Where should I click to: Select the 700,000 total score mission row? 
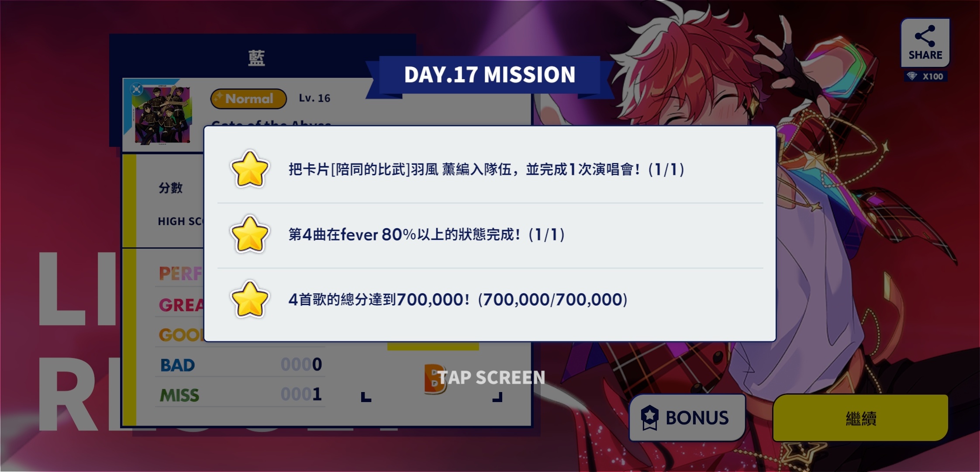490,300
